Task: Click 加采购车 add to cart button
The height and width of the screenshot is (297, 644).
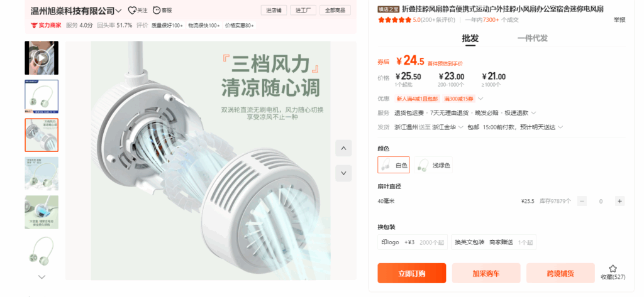Action: click(x=486, y=273)
